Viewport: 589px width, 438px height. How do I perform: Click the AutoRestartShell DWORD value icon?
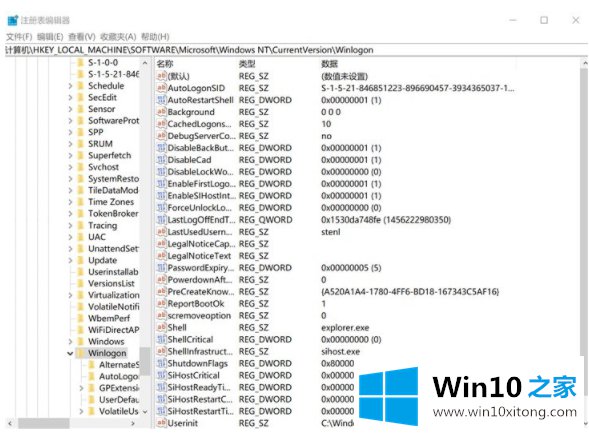161,100
